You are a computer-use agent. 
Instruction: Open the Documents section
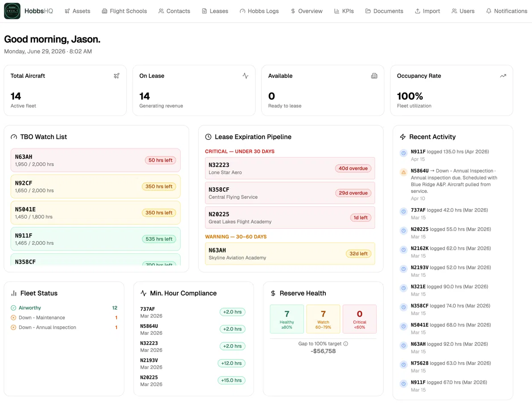click(x=384, y=11)
